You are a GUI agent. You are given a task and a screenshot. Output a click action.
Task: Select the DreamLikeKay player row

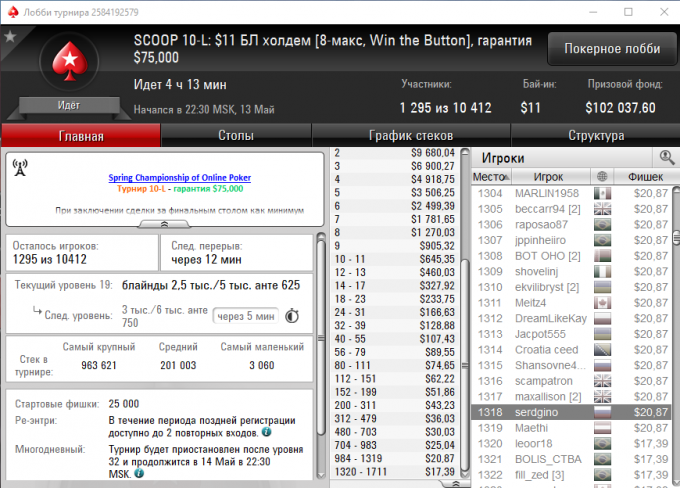571,318
